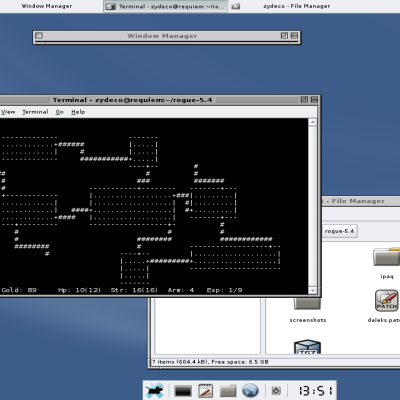This screenshot has height=400, width=400.
Task: Click the Terminal scrollbar down arrow
Action: coord(313,290)
